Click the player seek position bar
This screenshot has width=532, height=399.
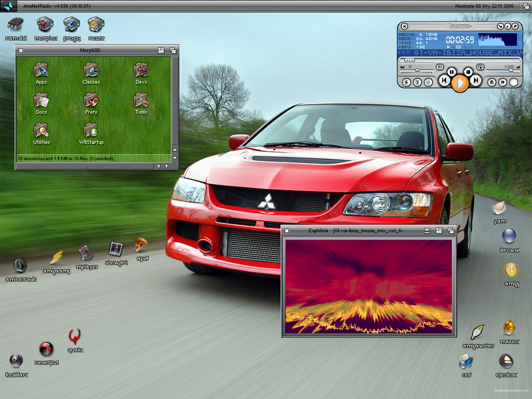(x=460, y=60)
